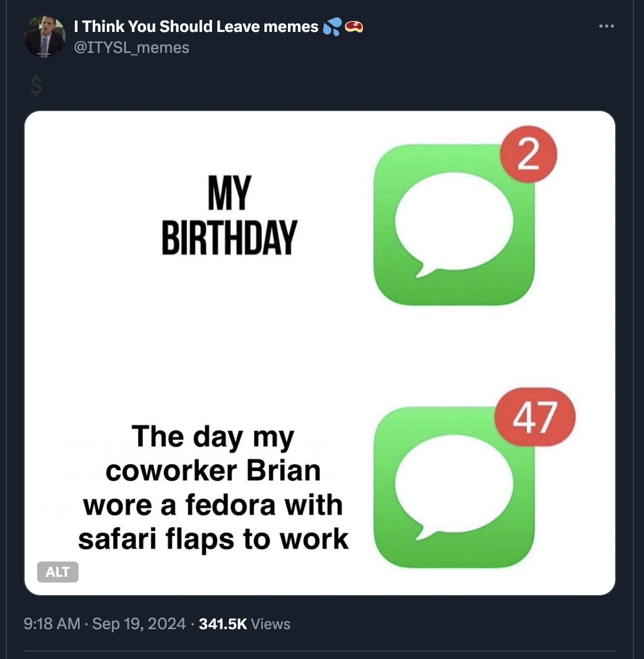Click the red notification badge showing 2

pos(528,155)
